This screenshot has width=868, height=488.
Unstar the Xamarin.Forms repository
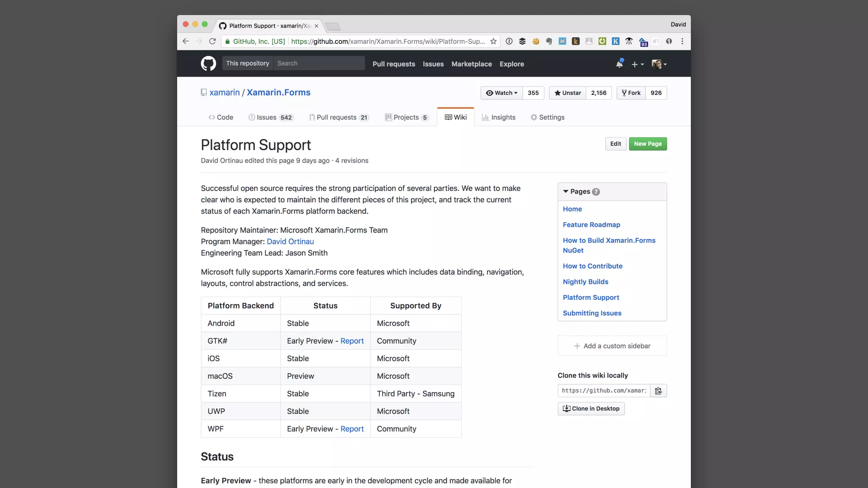[x=568, y=93]
